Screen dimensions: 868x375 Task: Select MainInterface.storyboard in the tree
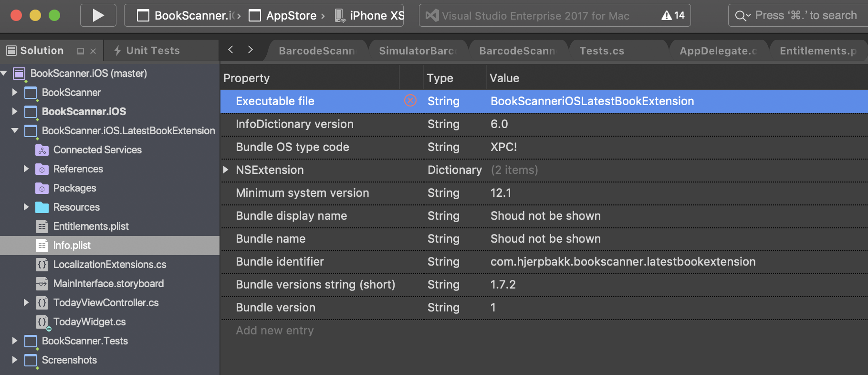coord(110,284)
